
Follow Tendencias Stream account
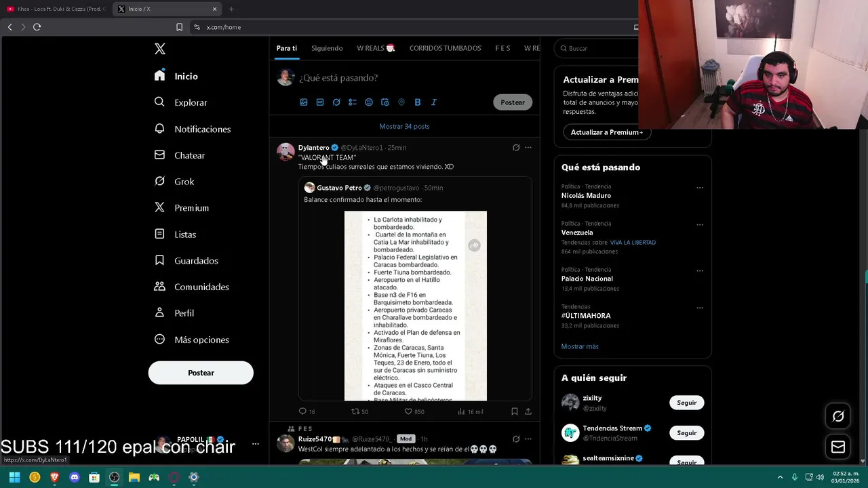click(687, 432)
